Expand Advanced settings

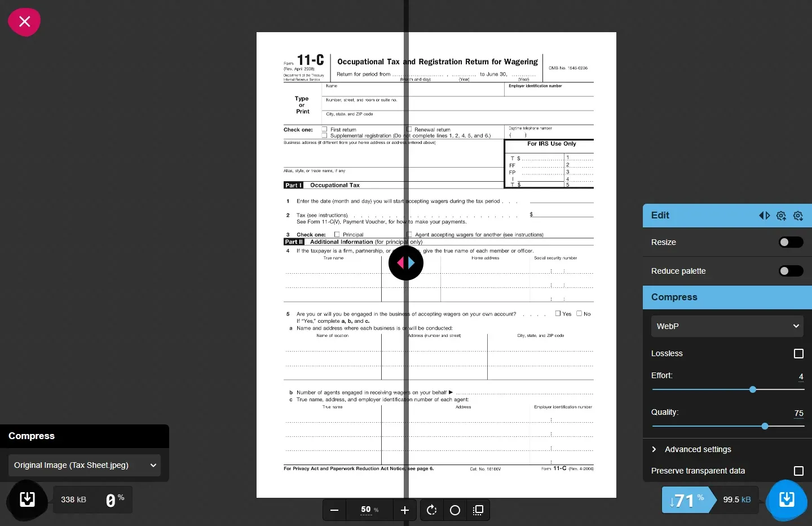pos(698,449)
